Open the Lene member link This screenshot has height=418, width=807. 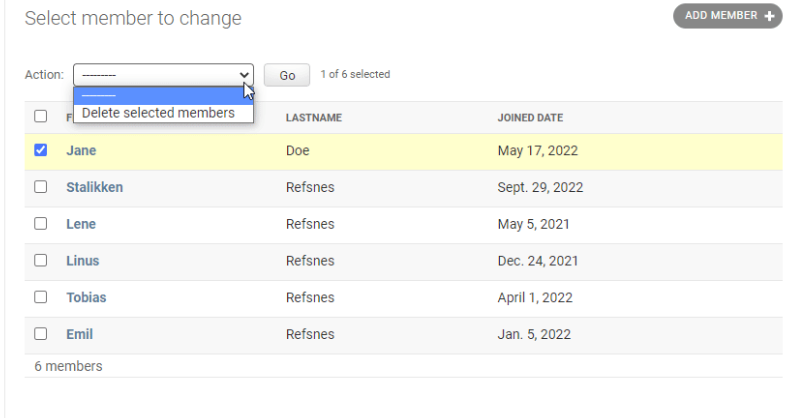tap(81, 224)
